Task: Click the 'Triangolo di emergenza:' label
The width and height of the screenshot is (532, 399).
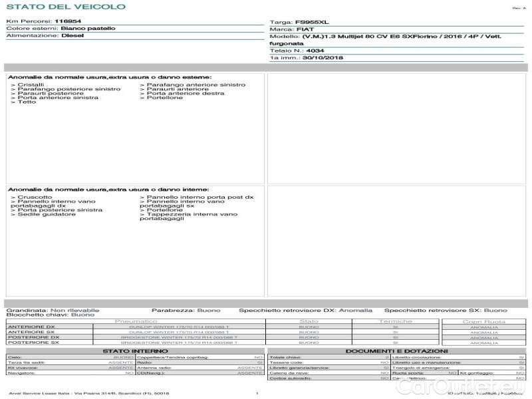Action: [421, 368]
